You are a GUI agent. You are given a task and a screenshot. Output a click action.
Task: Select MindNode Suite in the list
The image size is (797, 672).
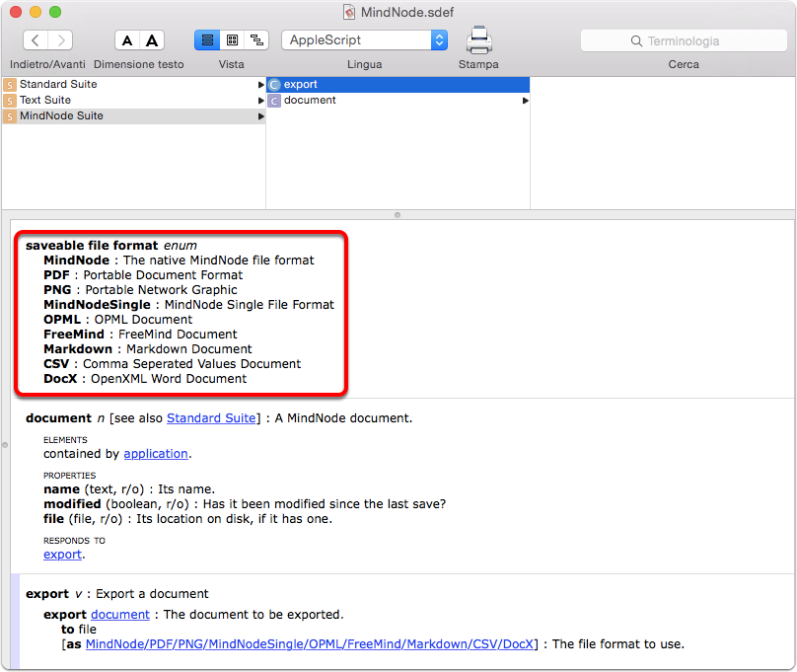pos(134,115)
